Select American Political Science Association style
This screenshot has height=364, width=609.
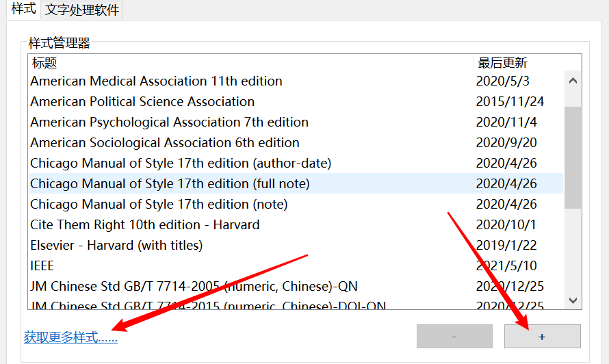pos(142,101)
